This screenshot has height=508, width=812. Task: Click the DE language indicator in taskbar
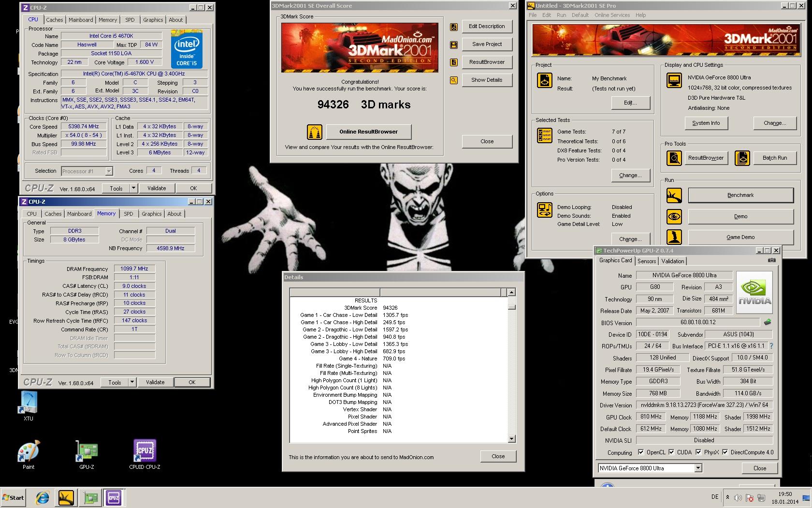pyautogui.click(x=715, y=497)
